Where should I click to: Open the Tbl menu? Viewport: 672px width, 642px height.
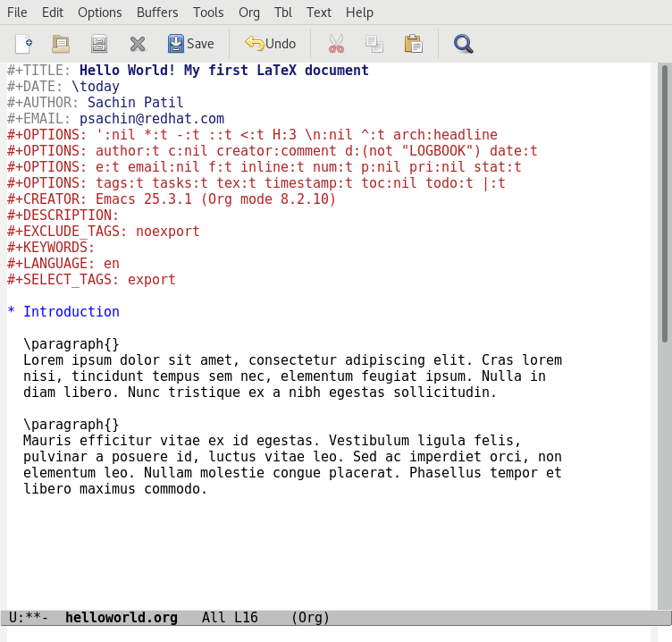pos(282,13)
